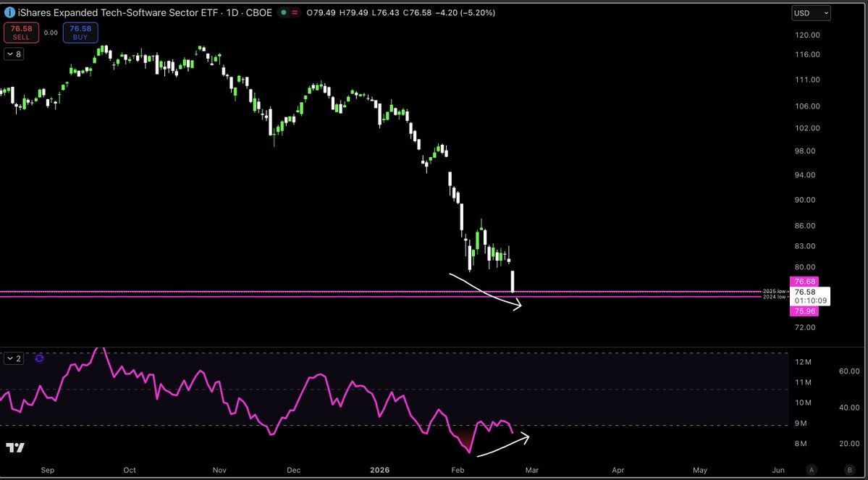
Task: Click the 106.00 price axis label
Action: point(806,106)
